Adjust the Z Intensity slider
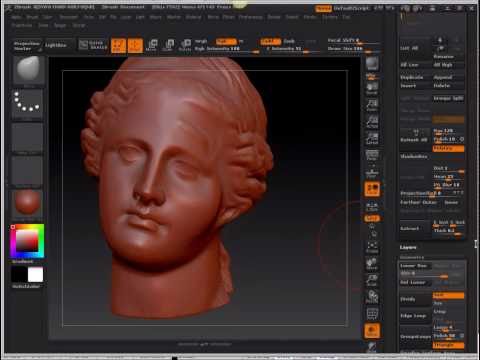Image resolution: width=480 pixels, height=360 pixels. (x=289, y=49)
